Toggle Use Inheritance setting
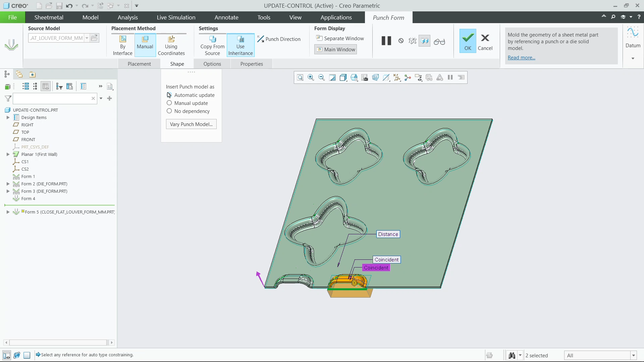644x362 pixels. point(240,45)
